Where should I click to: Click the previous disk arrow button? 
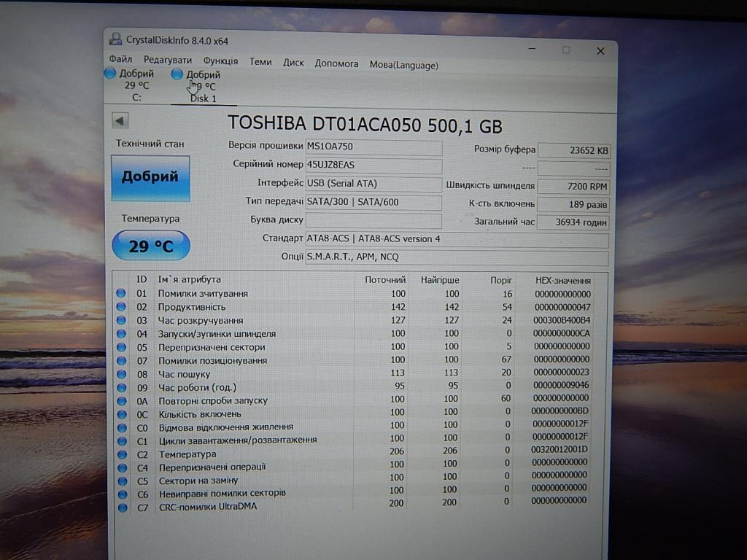120,121
